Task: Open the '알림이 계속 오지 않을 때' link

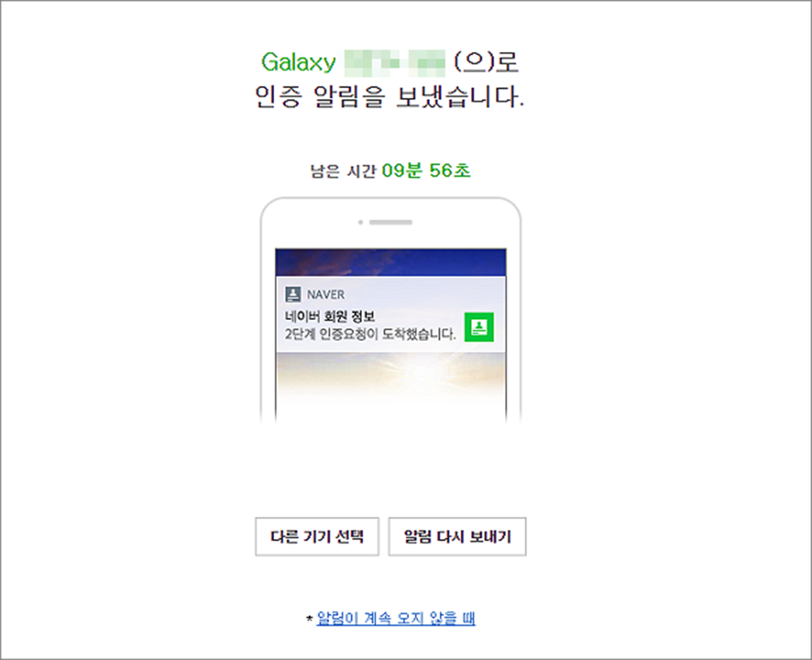Action: click(396, 618)
